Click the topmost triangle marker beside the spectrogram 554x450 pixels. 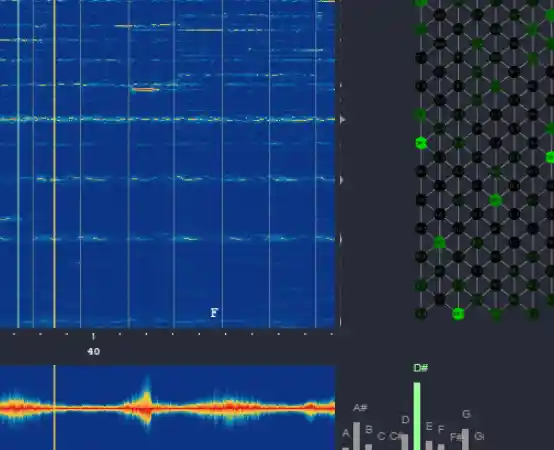(342, 120)
